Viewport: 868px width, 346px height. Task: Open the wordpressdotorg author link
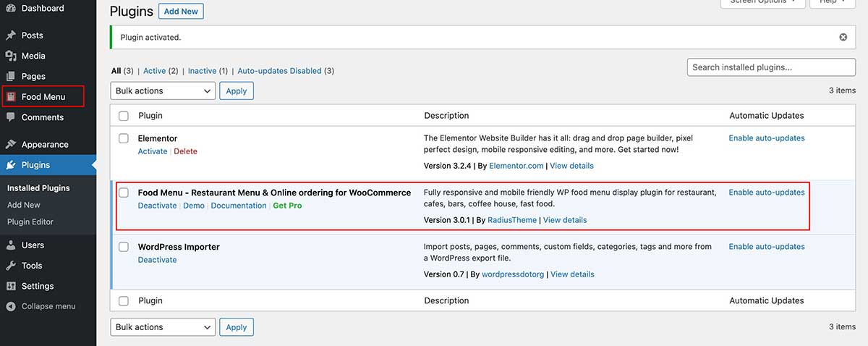point(512,274)
